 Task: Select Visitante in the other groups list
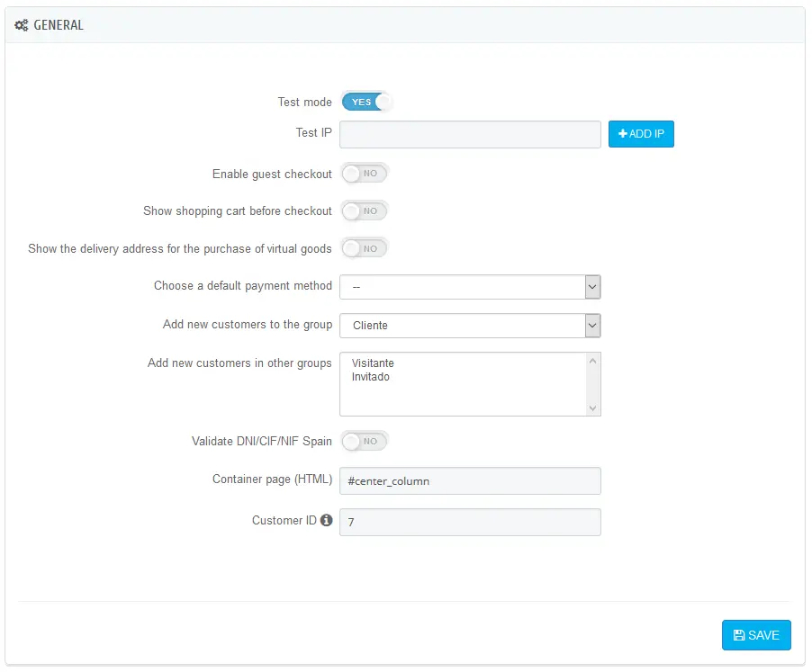tap(373, 363)
